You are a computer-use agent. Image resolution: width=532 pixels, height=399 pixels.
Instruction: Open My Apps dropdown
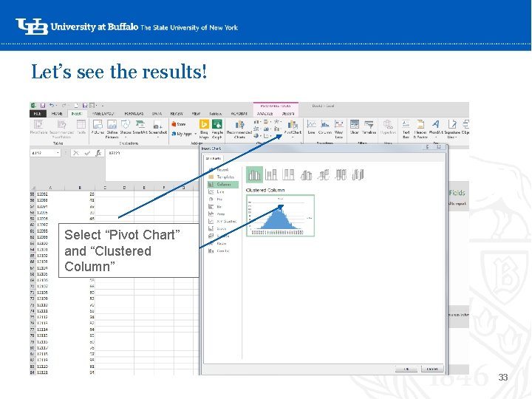coord(184,134)
